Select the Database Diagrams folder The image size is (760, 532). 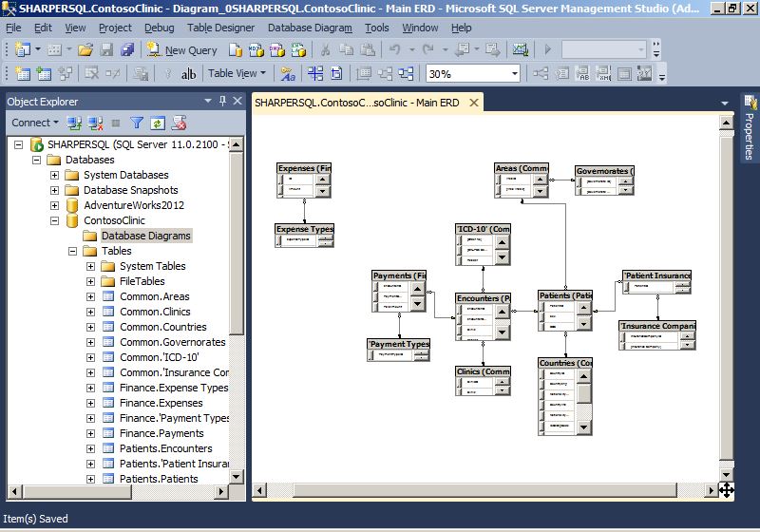(x=146, y=236)
